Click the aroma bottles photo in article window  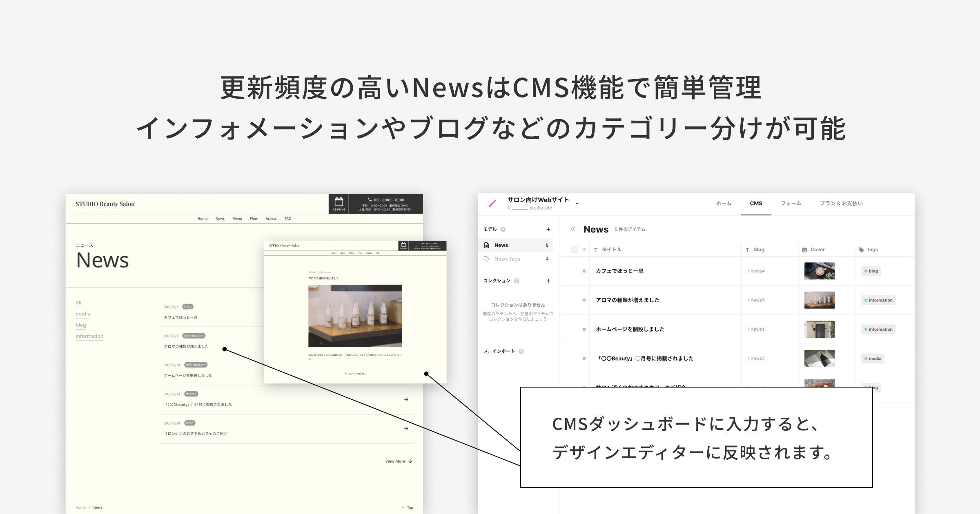point(355,316)
